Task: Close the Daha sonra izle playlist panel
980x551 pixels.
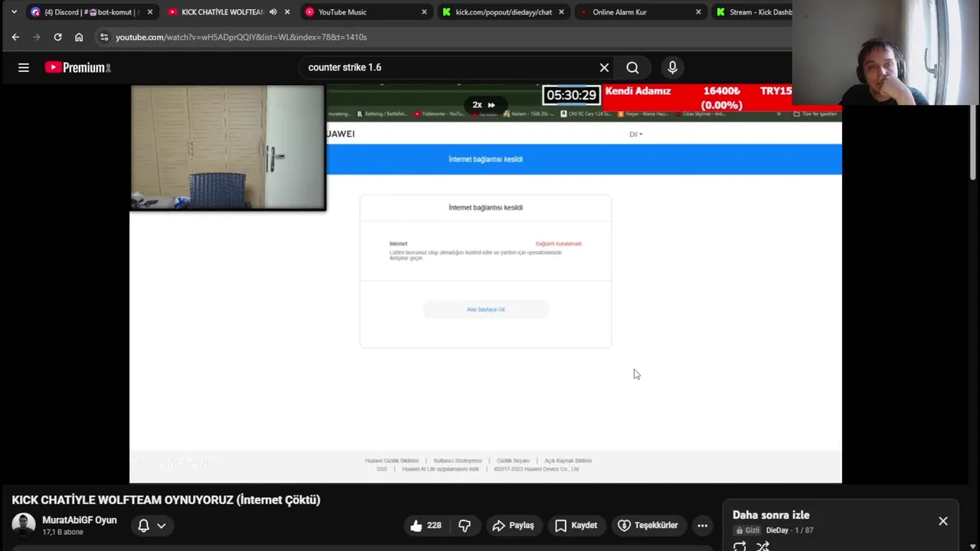Action: pyautogui.click(x=943, y=521)
